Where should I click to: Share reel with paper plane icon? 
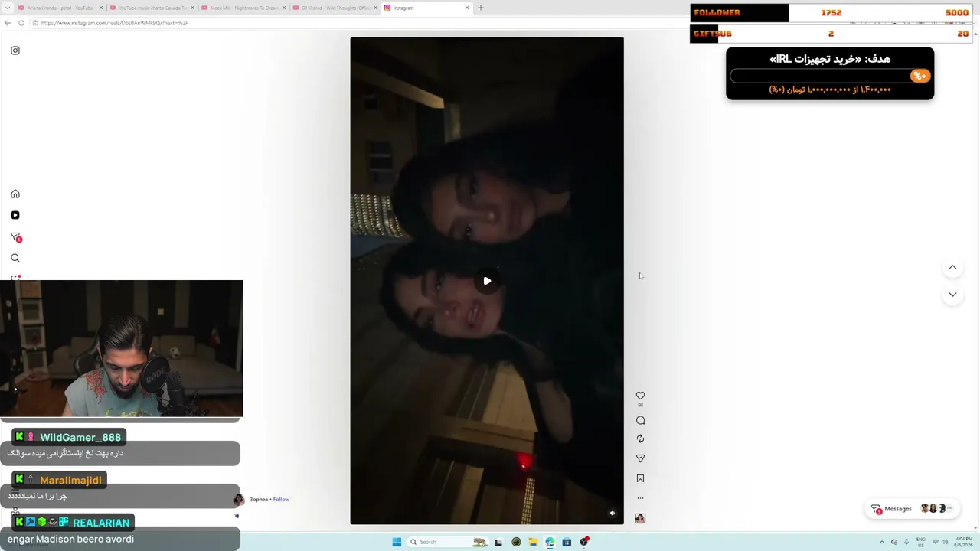pyautogui.click(x=640, y=458)
